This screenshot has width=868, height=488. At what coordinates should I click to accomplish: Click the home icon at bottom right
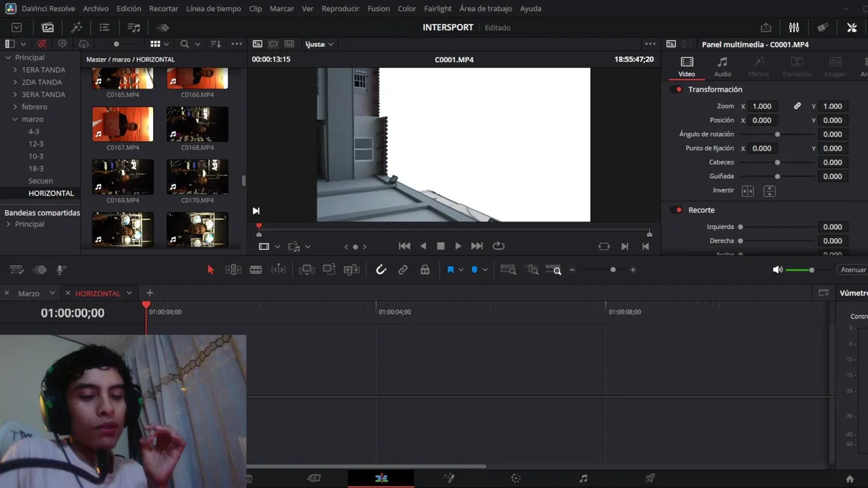coord(850,479)
